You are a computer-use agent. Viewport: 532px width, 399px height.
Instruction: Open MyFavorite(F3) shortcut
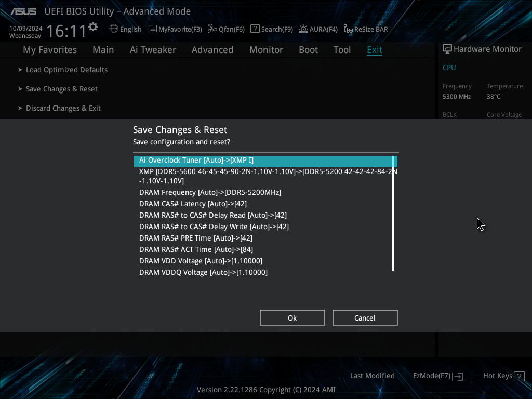pyautogui.click(x=180, y=30)
